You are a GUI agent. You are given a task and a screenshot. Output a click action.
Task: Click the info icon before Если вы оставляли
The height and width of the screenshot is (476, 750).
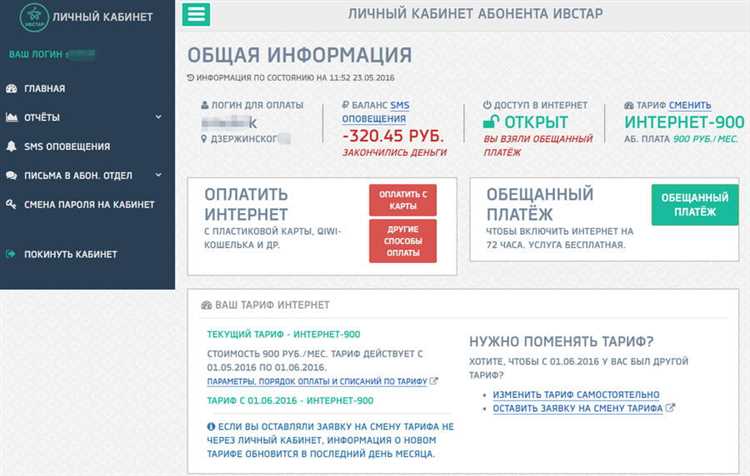(x=211, y=426)
